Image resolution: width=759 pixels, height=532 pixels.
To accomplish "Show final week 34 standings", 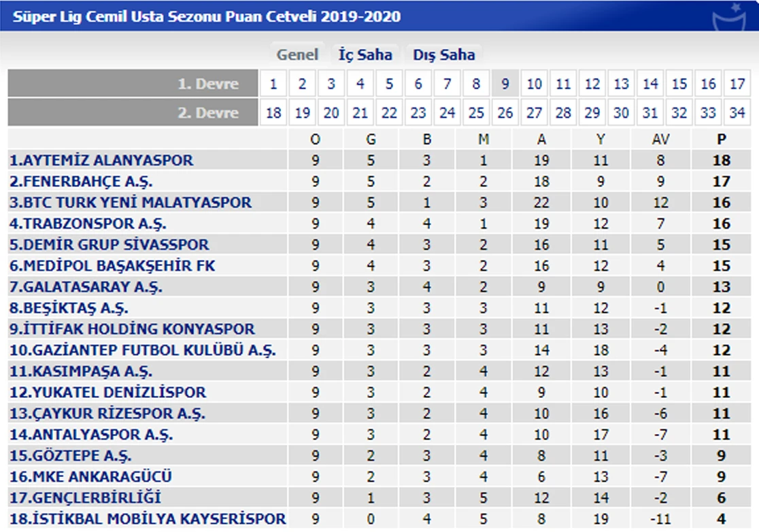I will coord(737,113).
